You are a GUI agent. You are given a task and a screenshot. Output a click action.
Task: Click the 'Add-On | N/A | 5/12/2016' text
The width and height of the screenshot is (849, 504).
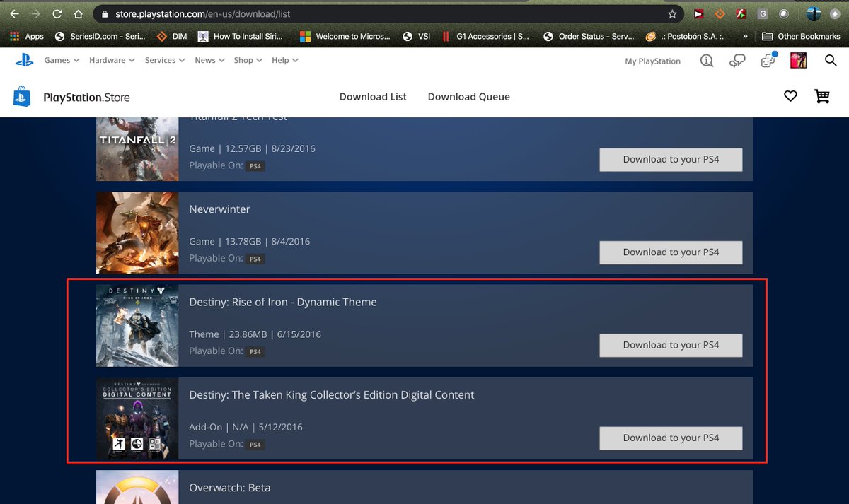coord(246,428)
